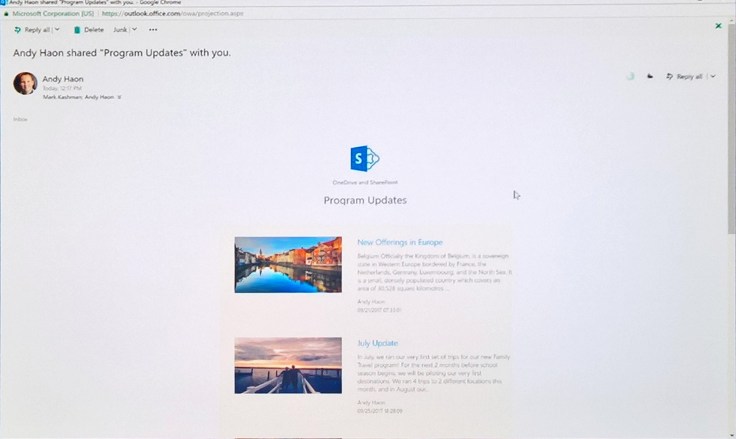Click the Belgium canal photo thumbnail

pos(288,264)
